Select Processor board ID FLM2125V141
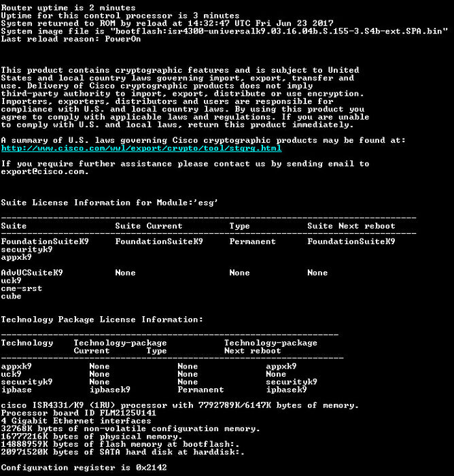 (78, 413)
